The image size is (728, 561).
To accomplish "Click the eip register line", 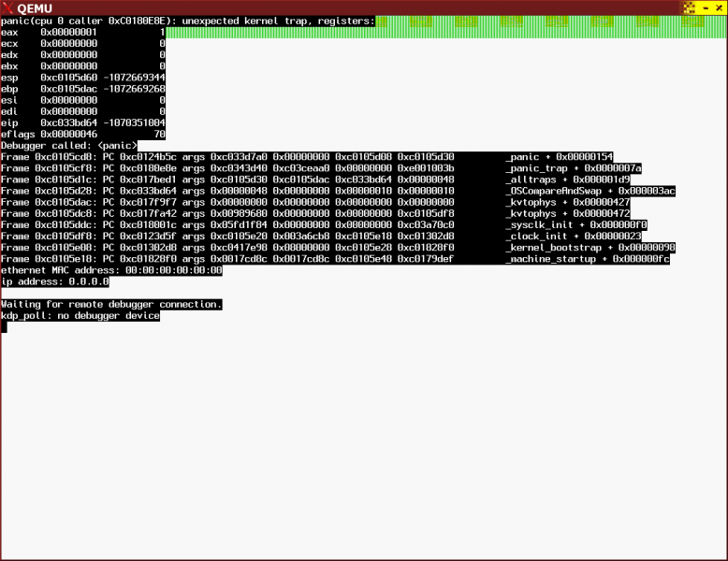I will pyautogui.click(x=82, y=122).
